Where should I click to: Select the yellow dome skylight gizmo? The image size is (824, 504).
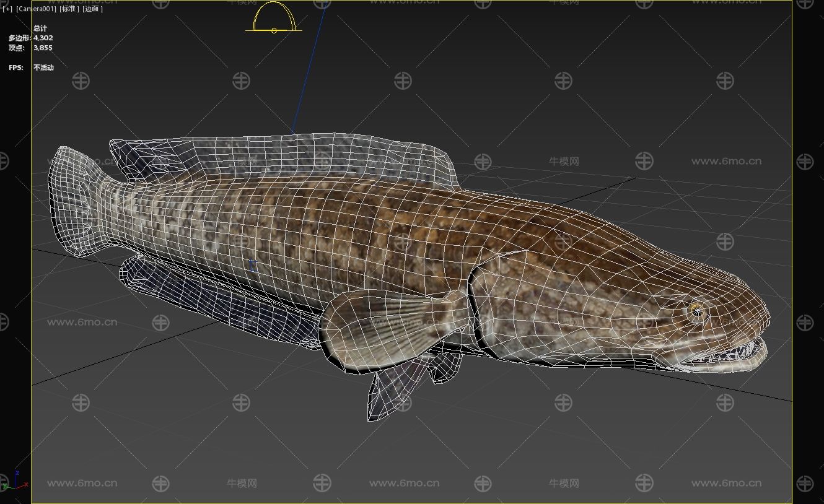point(274,19)
